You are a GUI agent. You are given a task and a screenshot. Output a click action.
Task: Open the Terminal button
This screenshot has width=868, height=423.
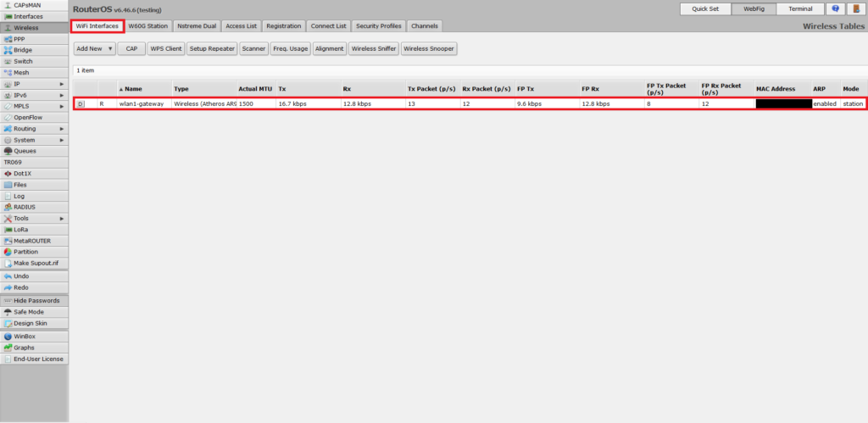click(800, 8)
